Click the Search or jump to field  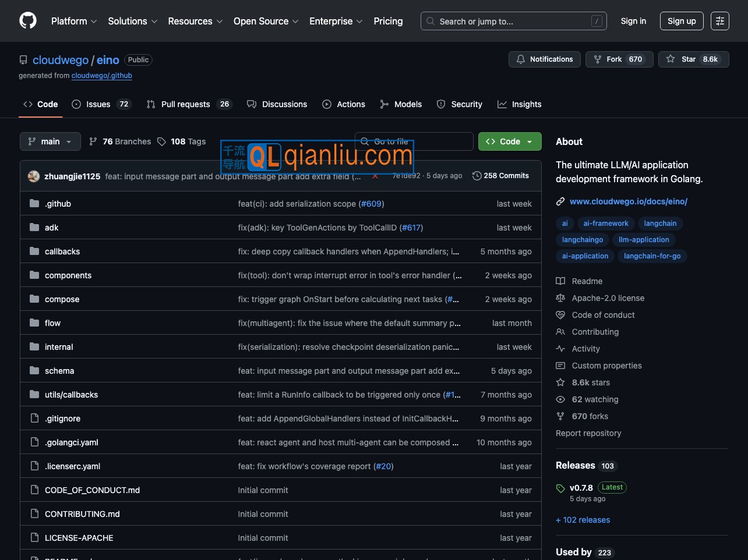[x=513, y=21]
